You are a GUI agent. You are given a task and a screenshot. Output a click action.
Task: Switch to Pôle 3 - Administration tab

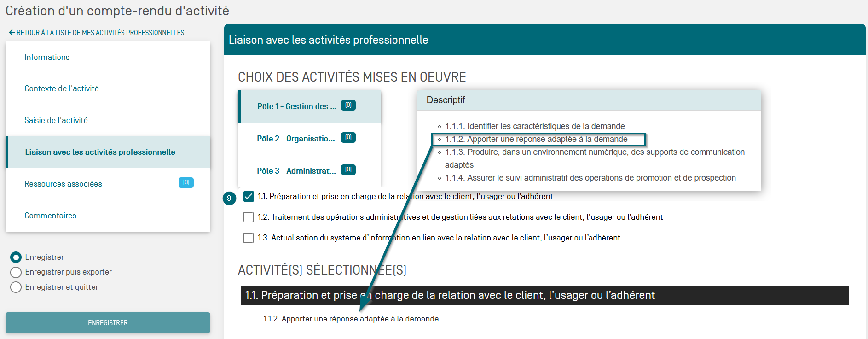tap(296, 171)
